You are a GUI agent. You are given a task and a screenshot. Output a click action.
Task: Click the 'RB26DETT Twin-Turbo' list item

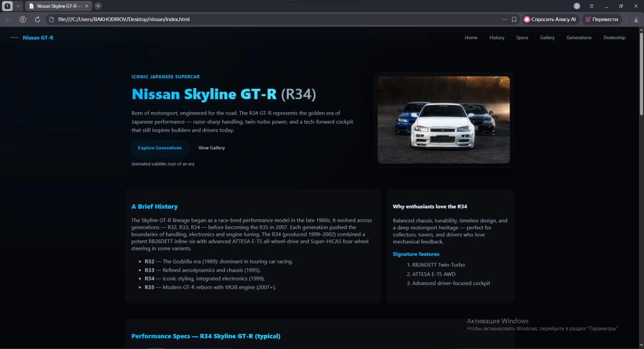click(x=438, y=265)
